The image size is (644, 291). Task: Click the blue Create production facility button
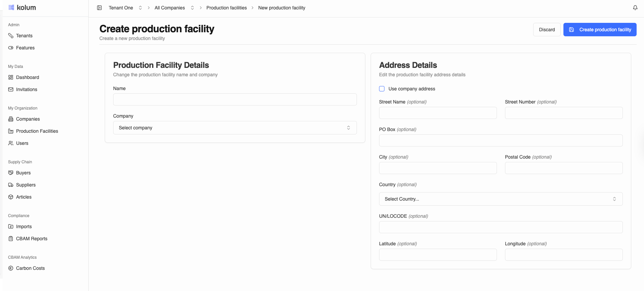coord(600,30)
